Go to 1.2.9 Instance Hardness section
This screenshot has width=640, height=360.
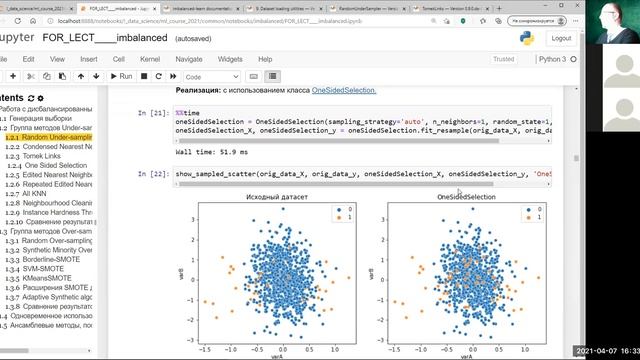tap(49, 212)
